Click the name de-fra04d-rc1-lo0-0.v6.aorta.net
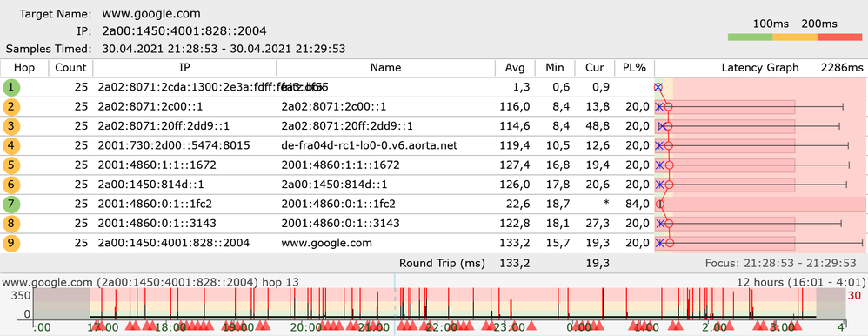868x336 pixels. coord(370,145)
